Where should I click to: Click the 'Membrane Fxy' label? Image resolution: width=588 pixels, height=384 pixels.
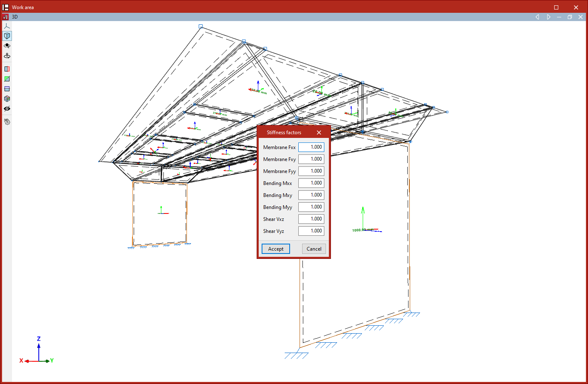pos(279,159)
